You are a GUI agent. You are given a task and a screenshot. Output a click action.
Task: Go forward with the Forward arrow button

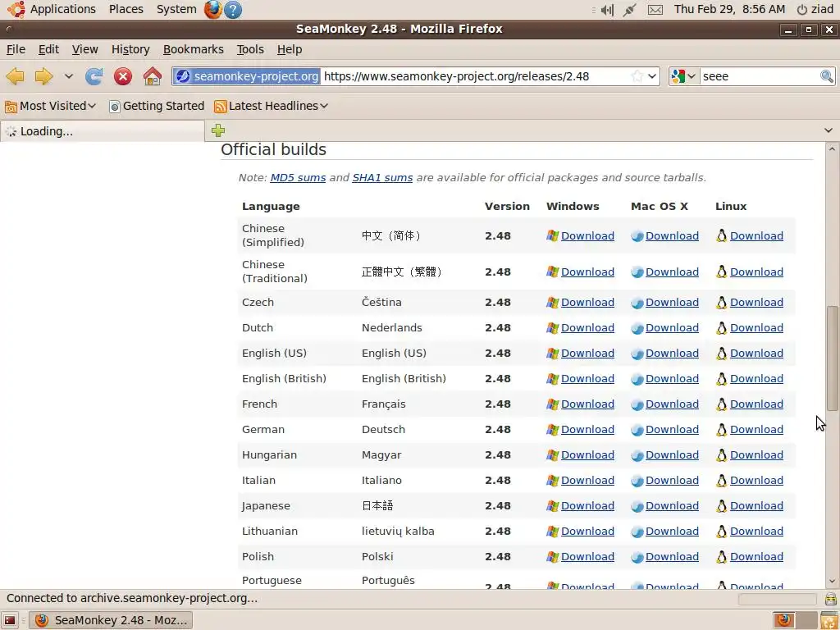[x=43, y=76]
